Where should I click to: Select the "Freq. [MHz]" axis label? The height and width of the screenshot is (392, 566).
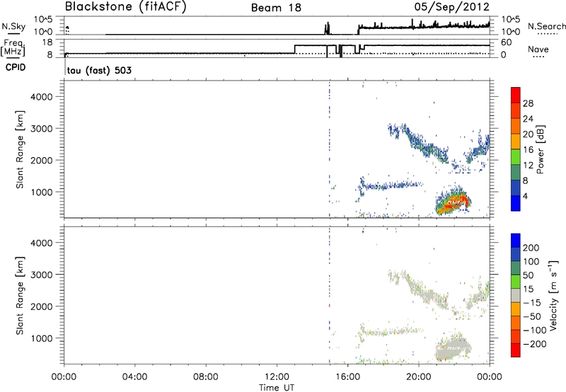[x=13, y=47]
